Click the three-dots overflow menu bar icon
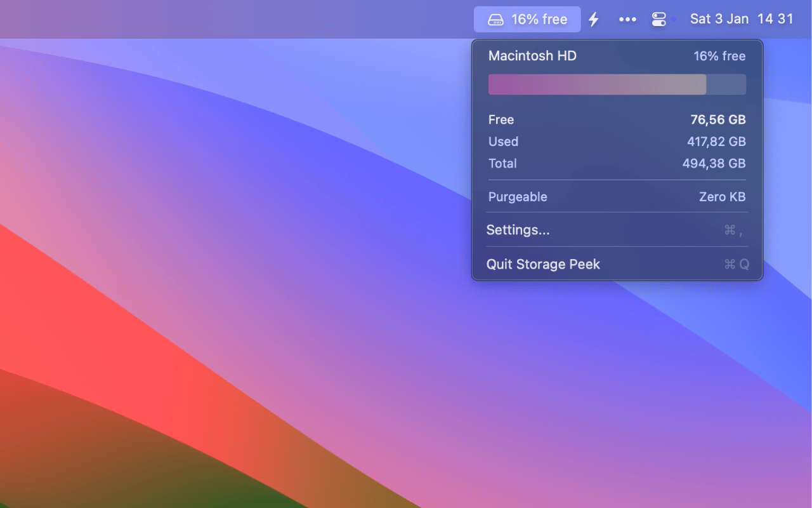The height and width of the screenshot is (508, 812). pos(627,19)
